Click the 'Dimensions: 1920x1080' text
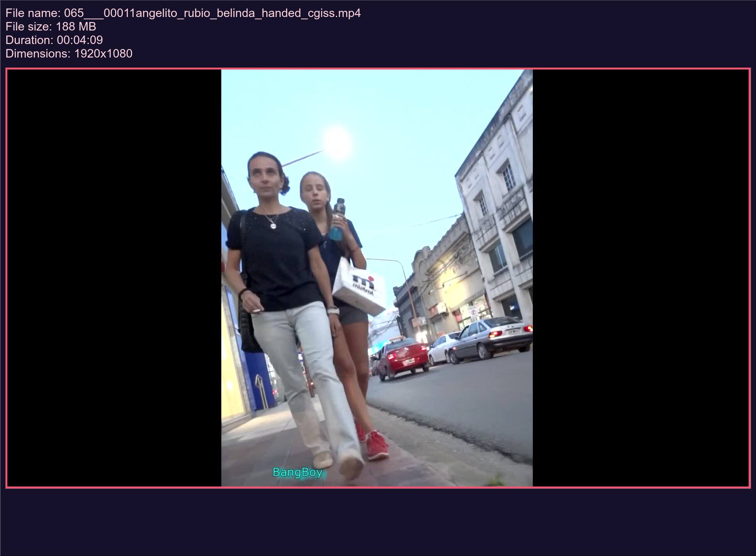The image size is (756, 556). [x=69, y=54]
